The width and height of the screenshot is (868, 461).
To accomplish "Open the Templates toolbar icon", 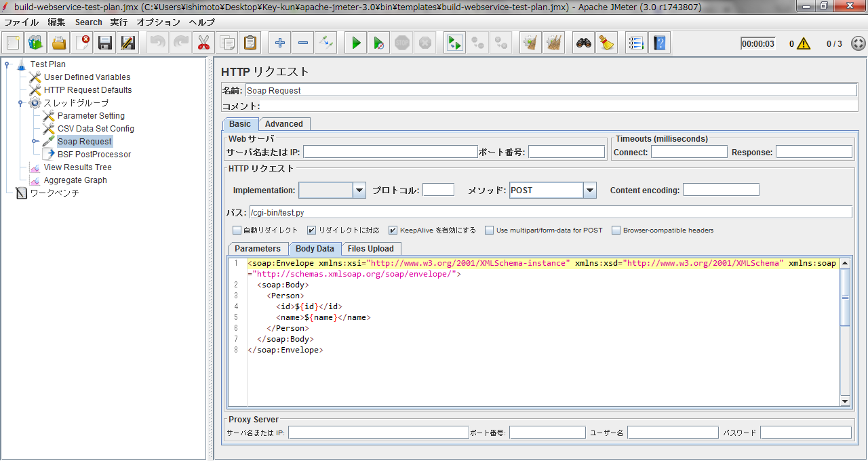I will pos(36,43).
